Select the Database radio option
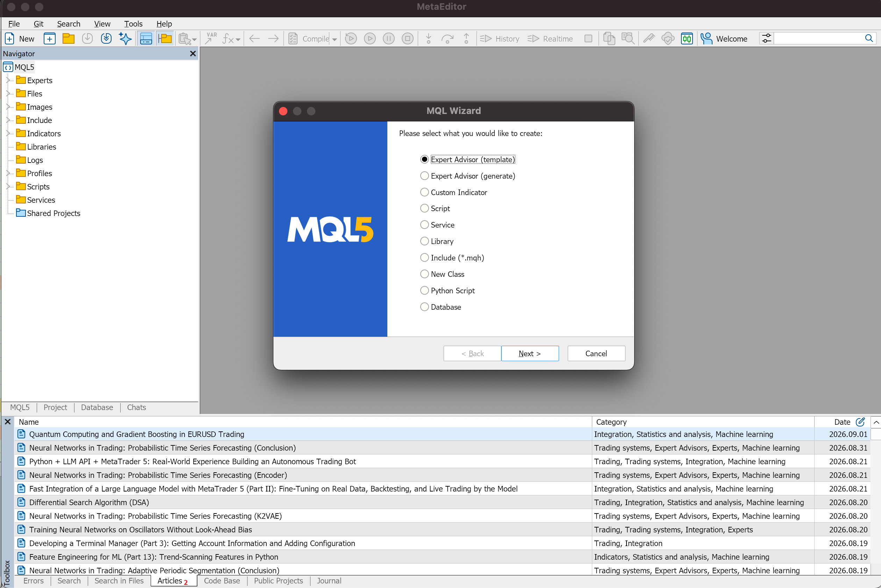Screen dimensions: 881x588 424,307
